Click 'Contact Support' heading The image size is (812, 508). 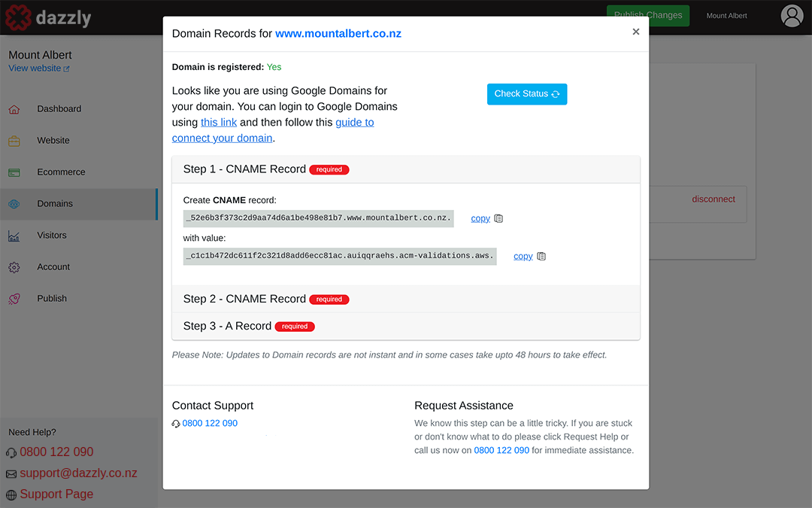pos(212,406)
